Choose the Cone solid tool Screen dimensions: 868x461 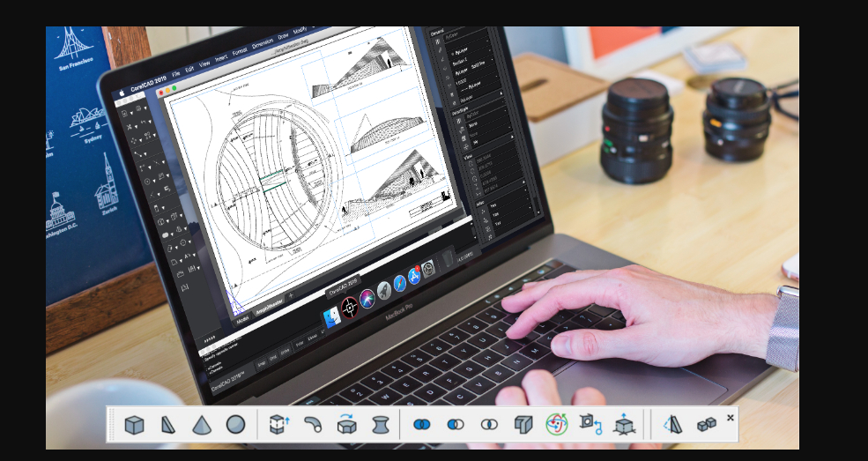tap(202, 425)
